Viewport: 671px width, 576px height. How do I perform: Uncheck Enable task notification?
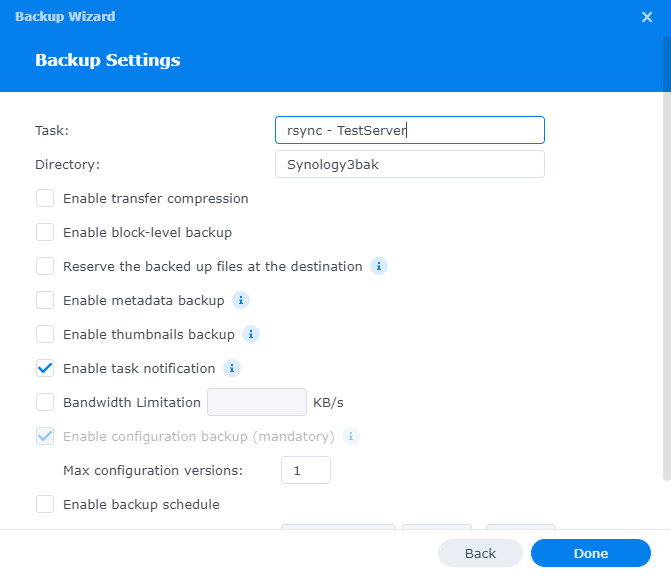point(45,368)
